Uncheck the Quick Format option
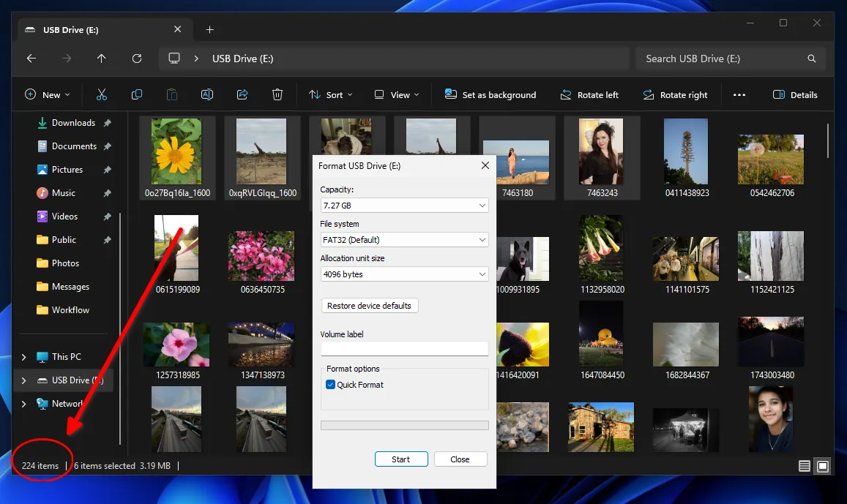Screen dimensions: 847x504 330,384
